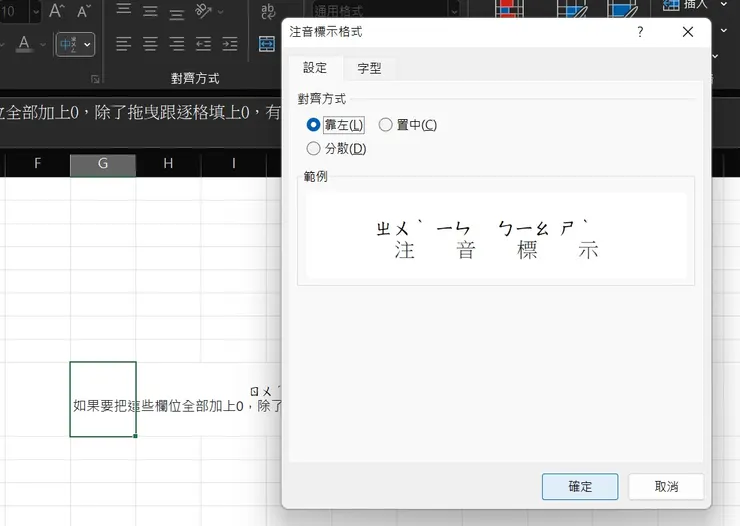
Task: Click the formula bar text
Action: (x=141, y=113)
